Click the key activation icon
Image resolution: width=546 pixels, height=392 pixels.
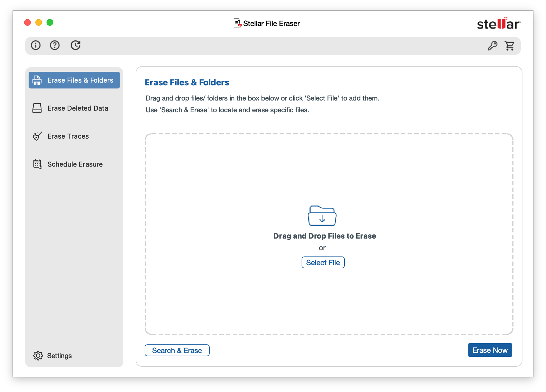tap(492, 46)
